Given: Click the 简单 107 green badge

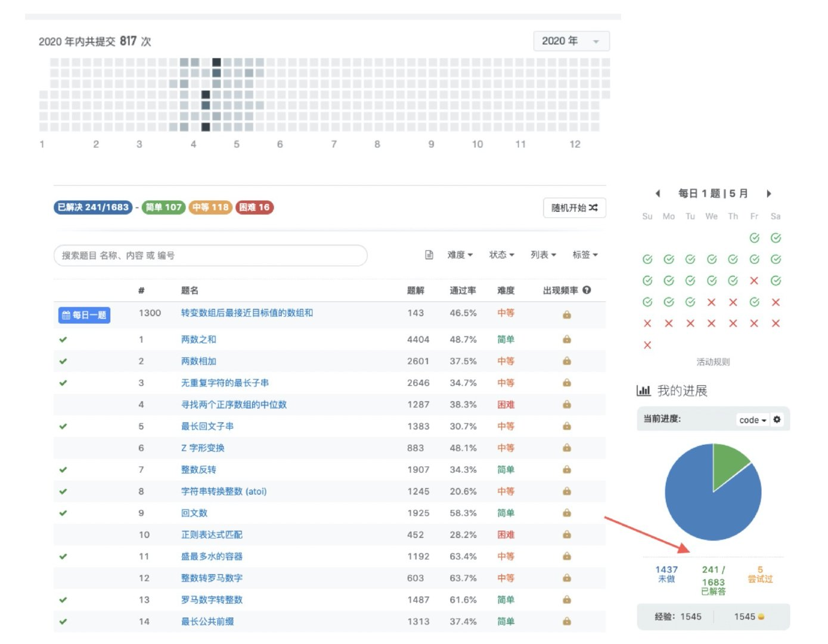Looking at the screenshot, I should coord(163,207).
